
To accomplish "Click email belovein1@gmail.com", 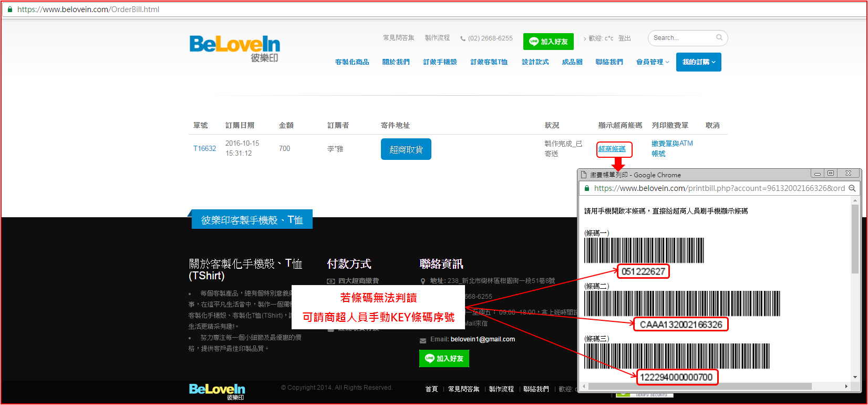I will (x=482, y=339).
